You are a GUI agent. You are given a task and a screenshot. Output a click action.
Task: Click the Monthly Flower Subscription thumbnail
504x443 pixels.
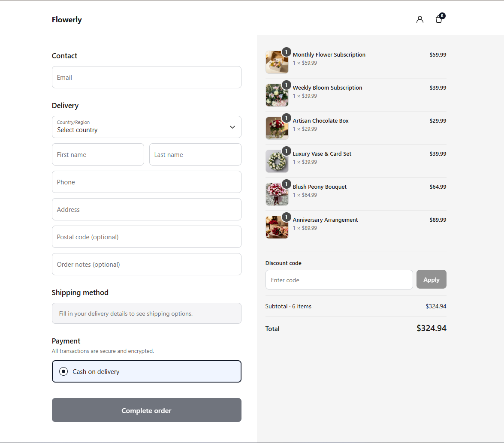tap(277, 62)
